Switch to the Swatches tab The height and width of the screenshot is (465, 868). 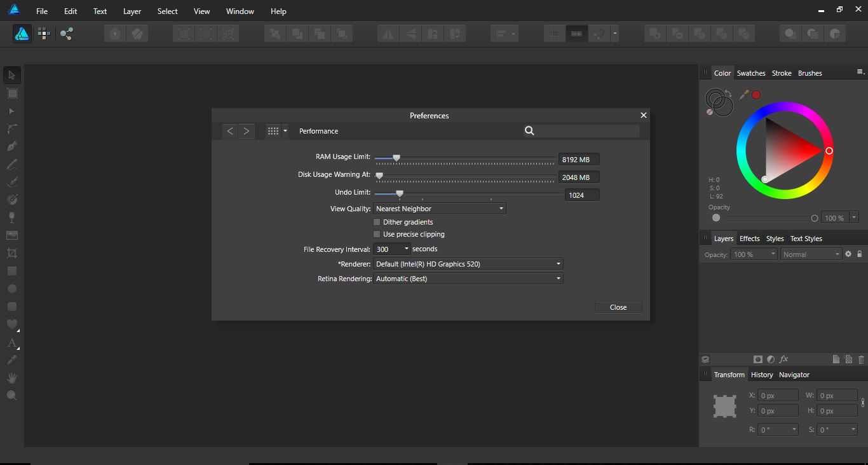pos(751,73)
